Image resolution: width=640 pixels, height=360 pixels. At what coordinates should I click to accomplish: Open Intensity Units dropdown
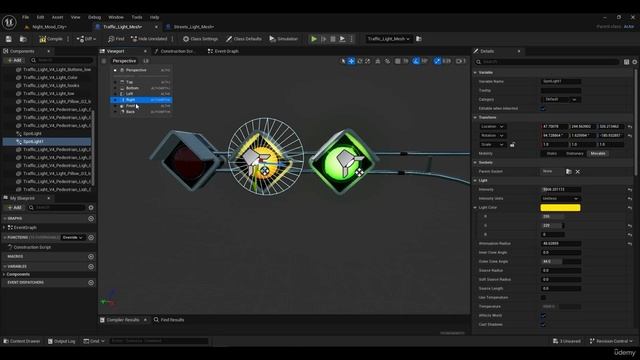click(560, 199)
